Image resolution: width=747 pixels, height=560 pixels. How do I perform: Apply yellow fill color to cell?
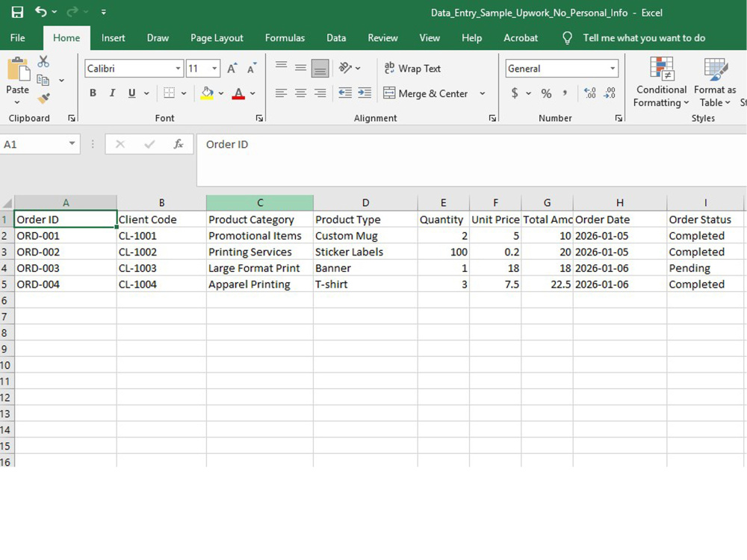(207, 93)
